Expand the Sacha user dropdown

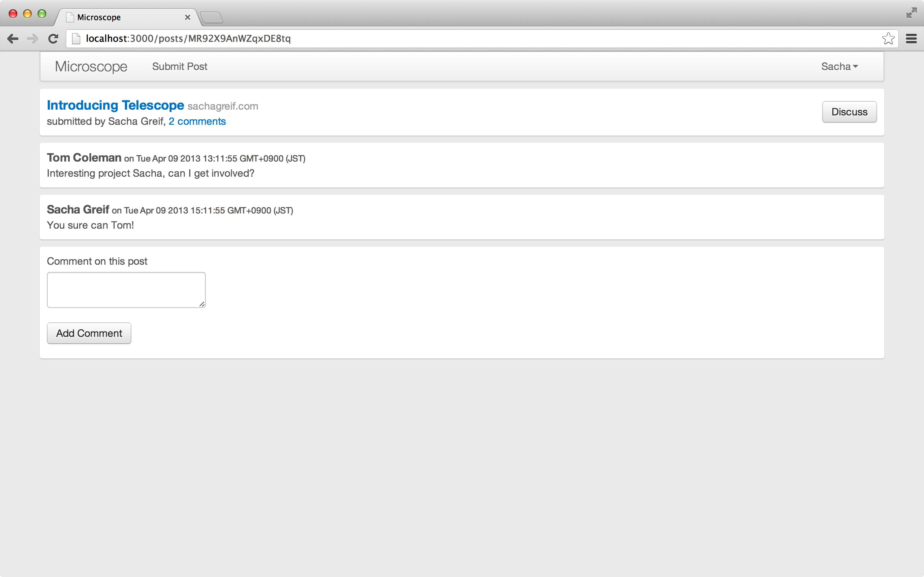[839, 66]
